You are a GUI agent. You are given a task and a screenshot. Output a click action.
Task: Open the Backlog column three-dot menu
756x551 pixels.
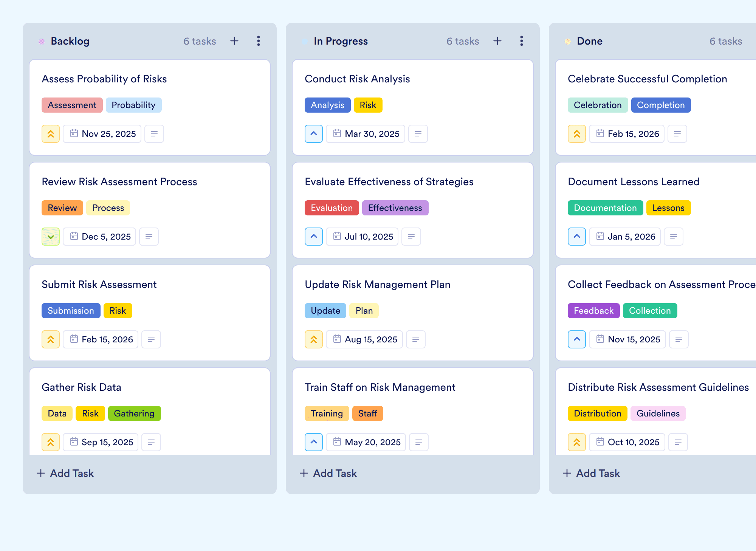click(x=259, y=41)
